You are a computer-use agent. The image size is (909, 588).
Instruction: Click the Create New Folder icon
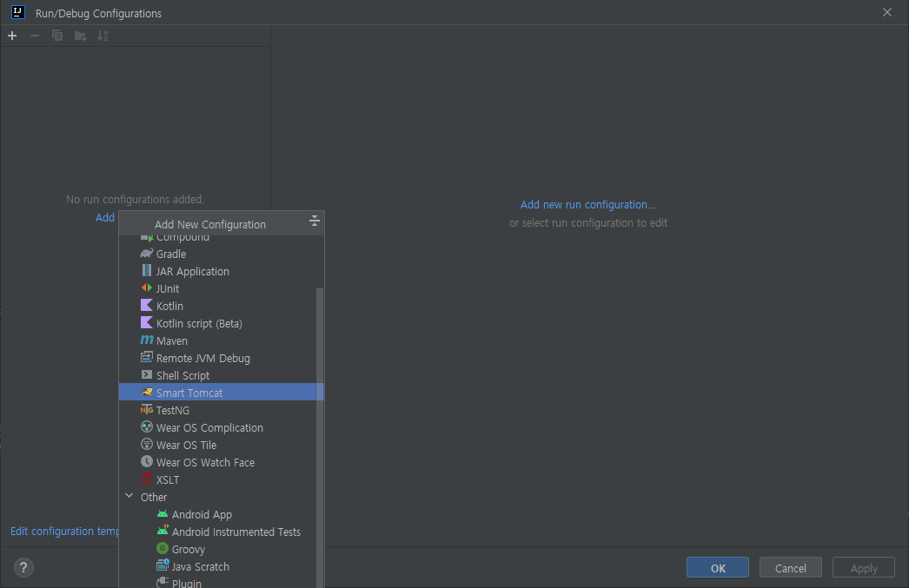(81, 36)
